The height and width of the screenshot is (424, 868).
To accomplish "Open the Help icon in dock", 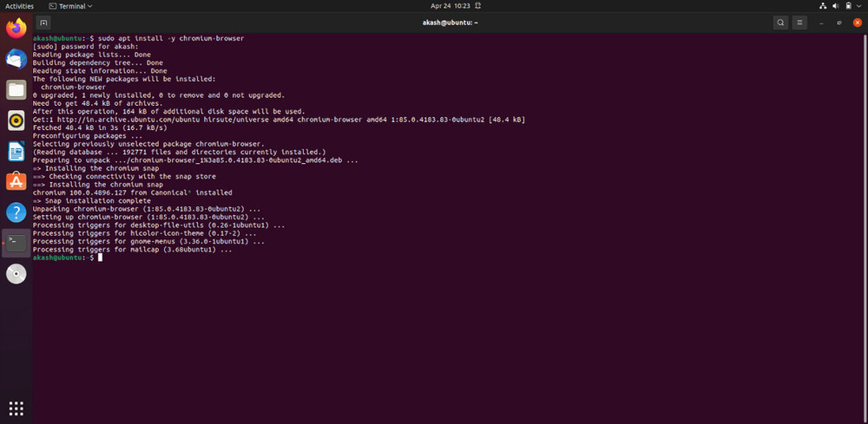I will click(16, 212).
